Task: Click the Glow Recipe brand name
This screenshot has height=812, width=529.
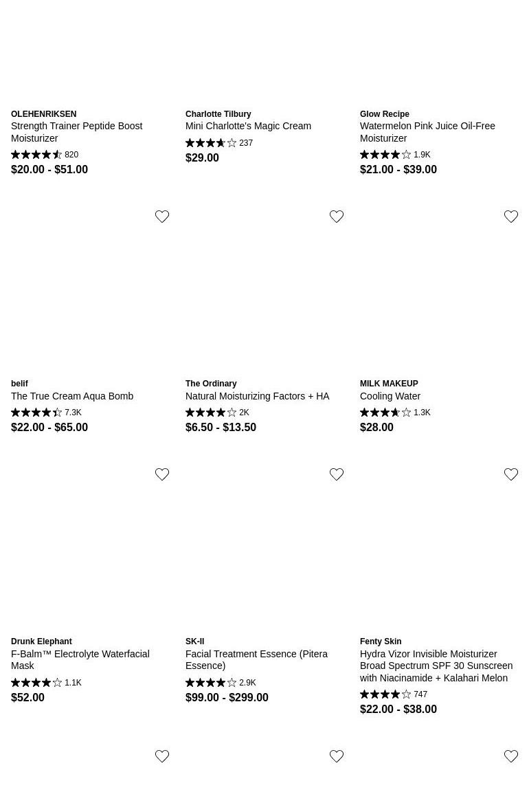Action: [x=385, y=114]
